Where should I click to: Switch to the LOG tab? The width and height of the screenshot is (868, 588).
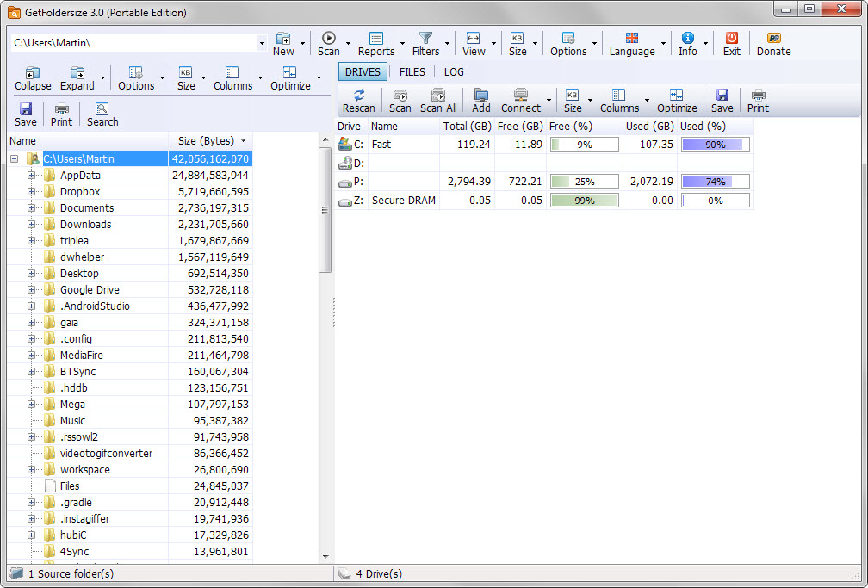click(x=454, y=72)
